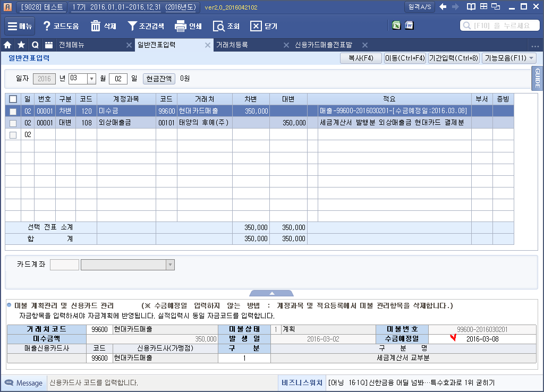Navigate forward with the right arrow

coord(455,6)
